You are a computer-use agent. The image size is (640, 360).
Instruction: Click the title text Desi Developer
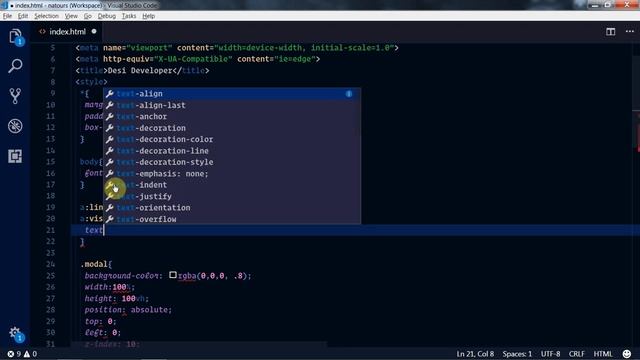140,71
